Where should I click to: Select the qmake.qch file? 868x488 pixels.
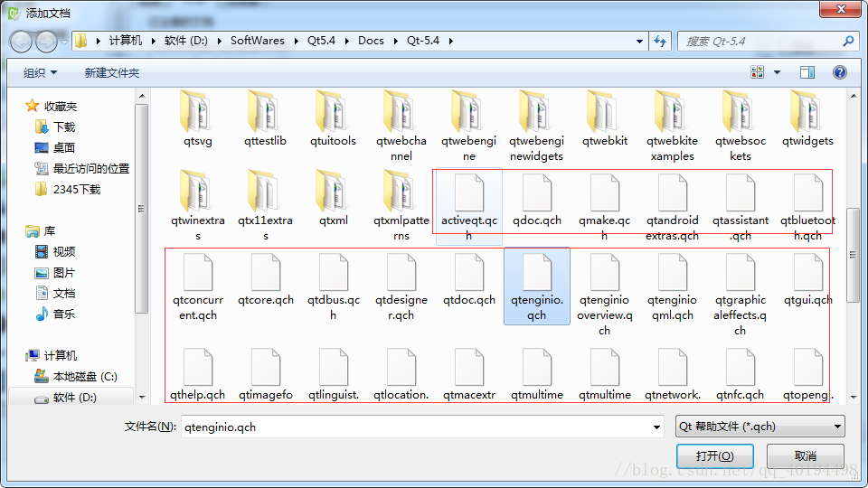click(x=605, y=206)
